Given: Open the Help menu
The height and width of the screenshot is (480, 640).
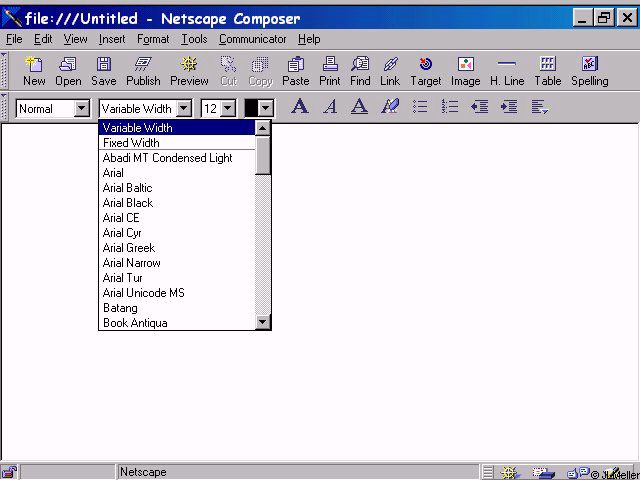Looking at the screenshot, I should [x=309, y=39].
